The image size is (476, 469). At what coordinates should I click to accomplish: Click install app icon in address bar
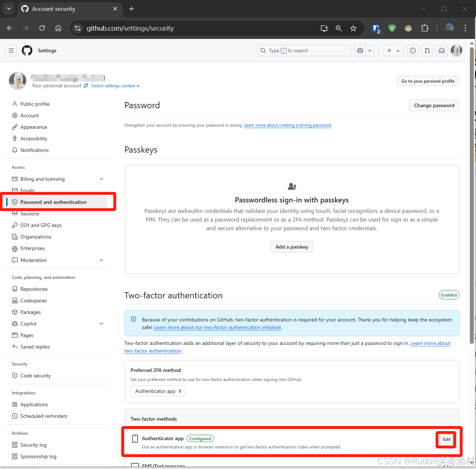pos(324,28)
